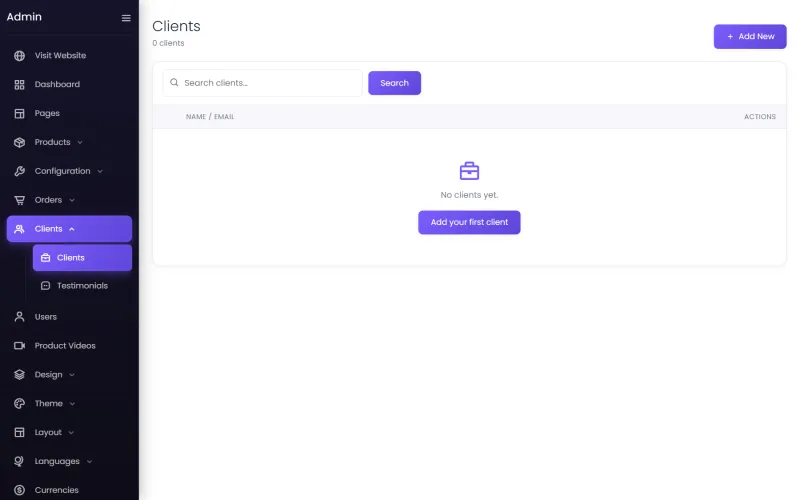Open the Users menu item

click(x=69, y=317)
